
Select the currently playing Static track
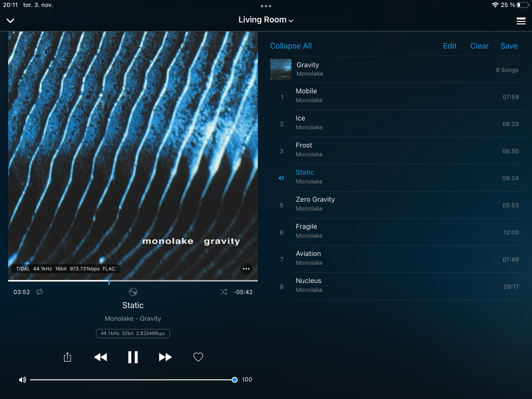tap(397, 178)
